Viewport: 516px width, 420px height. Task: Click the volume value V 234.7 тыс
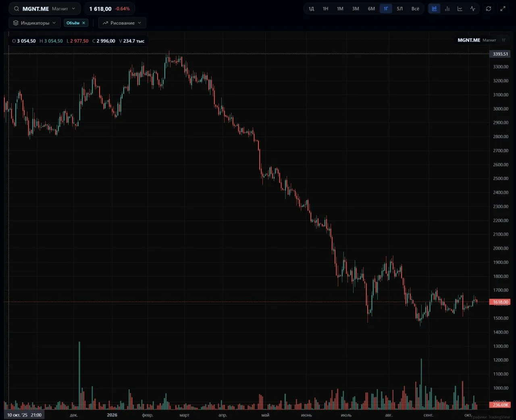pyautogui.click(x=131, y=41)
